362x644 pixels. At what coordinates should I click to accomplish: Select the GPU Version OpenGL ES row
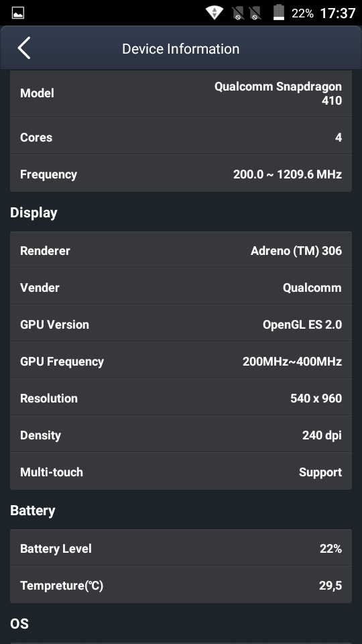pyautogui.click(x=181, y=324)
